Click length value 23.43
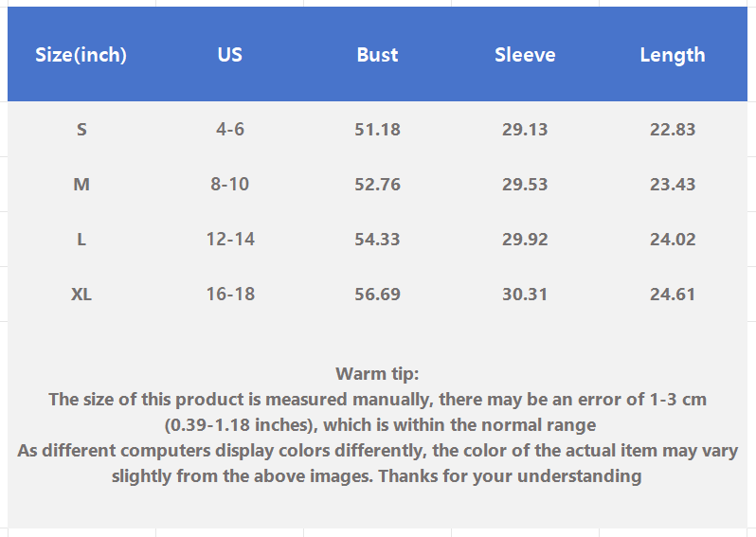Screen dimensions: 756x537 pos(673,184)
